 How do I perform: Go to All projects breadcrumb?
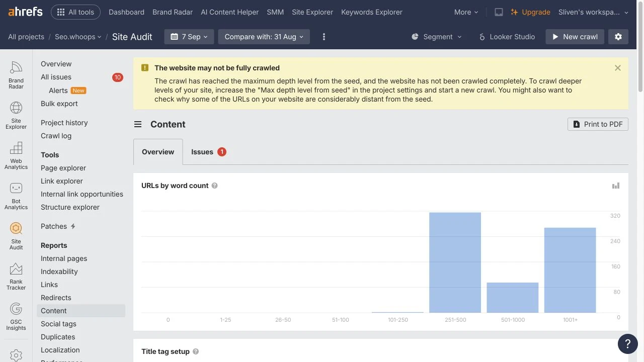[x=26, y=37]
